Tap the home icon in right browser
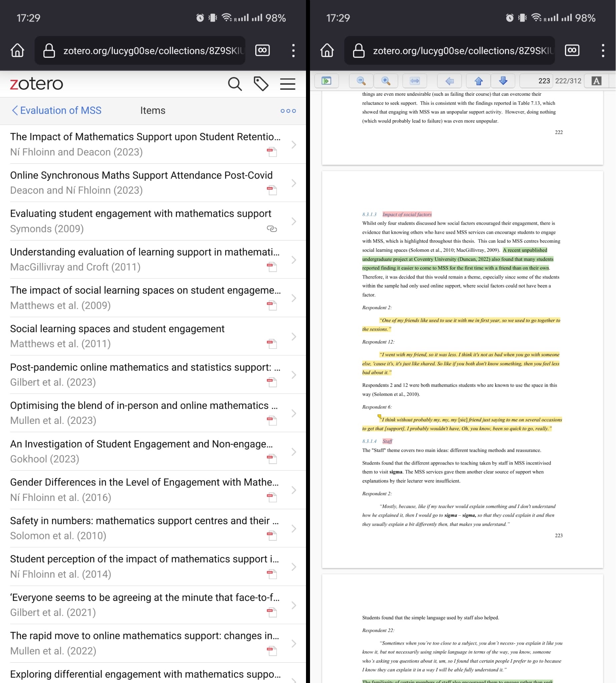This screenshot has width=616, height=683. 327,50
